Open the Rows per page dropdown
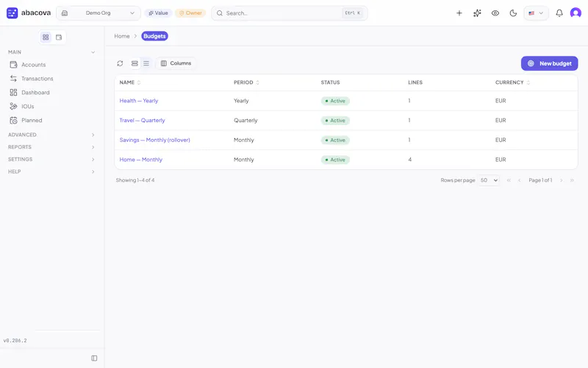The height and width of the screenshot is (368, 588). [x=489, y=180]
